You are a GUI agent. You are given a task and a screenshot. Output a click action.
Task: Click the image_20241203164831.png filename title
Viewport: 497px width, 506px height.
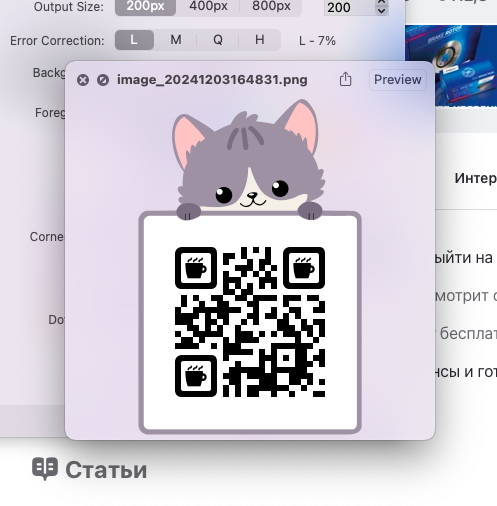click(x=212, y=80)
